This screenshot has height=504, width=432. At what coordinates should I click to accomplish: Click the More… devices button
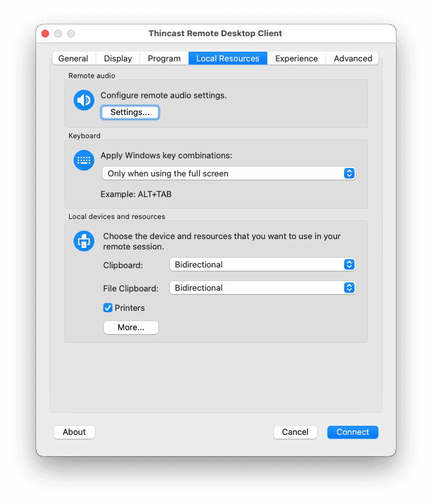[130, 327]
